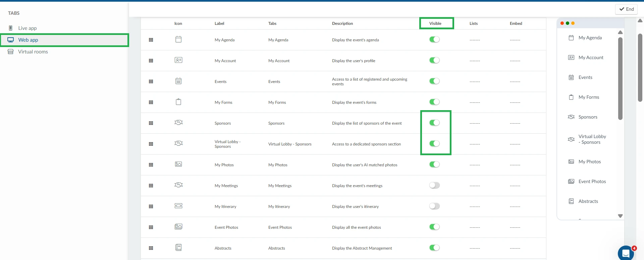Click the Live app phone icon in sidebar
The width and height of the screenshot is (644, 260).
11,28
